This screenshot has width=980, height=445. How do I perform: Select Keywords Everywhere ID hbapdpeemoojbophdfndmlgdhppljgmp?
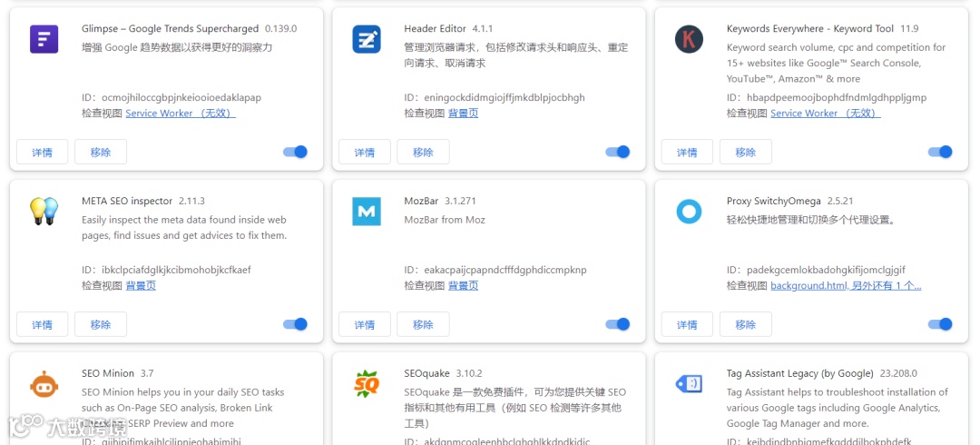837,98
